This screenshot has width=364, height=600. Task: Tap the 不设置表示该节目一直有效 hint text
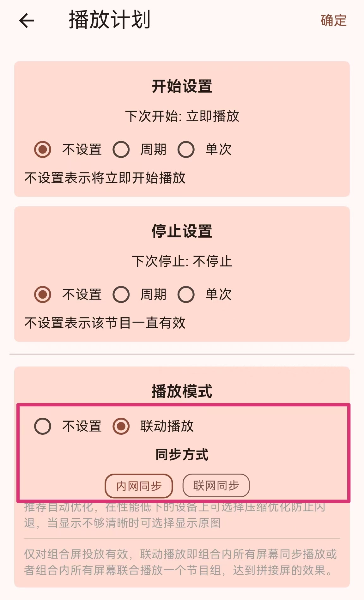click(x=105, y=323)
